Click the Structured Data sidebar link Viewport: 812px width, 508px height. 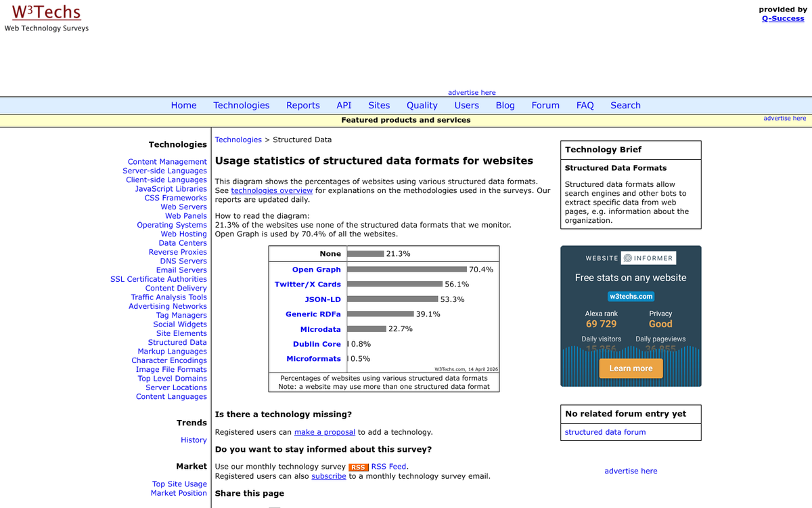pos(177,342)
